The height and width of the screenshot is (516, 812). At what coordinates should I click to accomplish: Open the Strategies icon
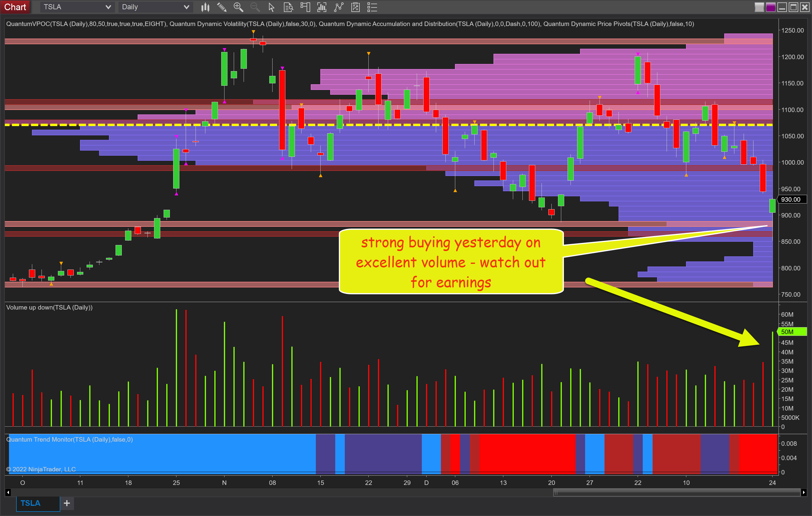coord(356,7)
